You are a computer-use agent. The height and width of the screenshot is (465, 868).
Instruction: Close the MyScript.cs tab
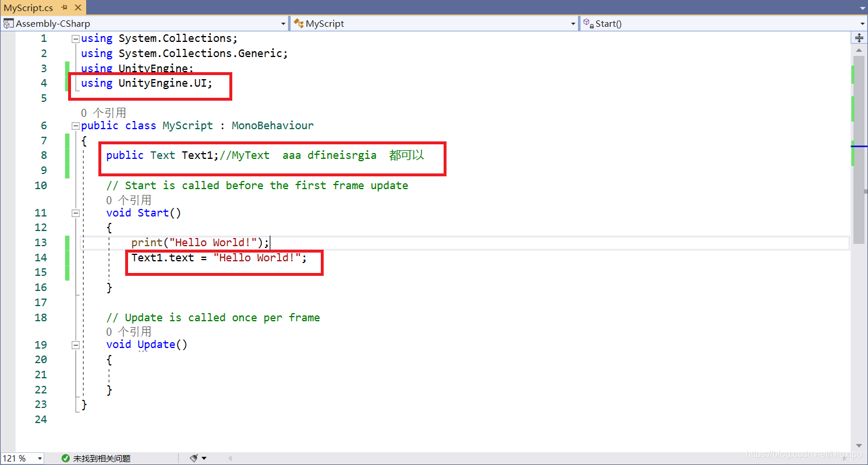pyautogui.click(x=77, y=8)
